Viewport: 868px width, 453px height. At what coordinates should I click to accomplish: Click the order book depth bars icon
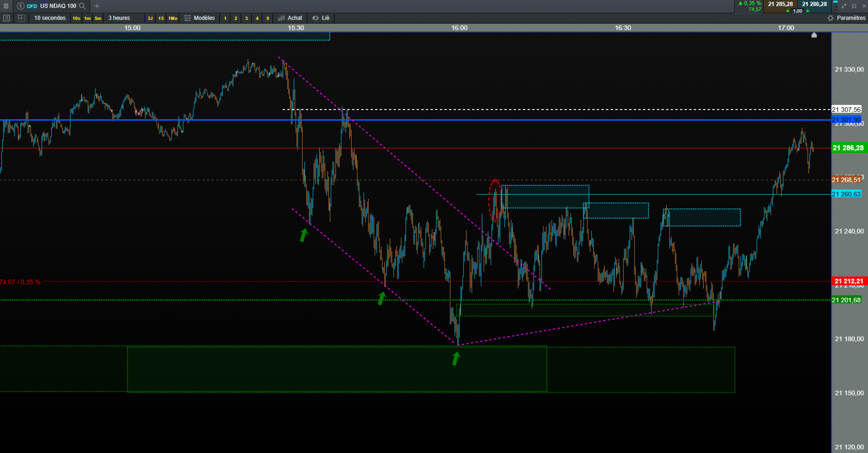click(835, 6)
